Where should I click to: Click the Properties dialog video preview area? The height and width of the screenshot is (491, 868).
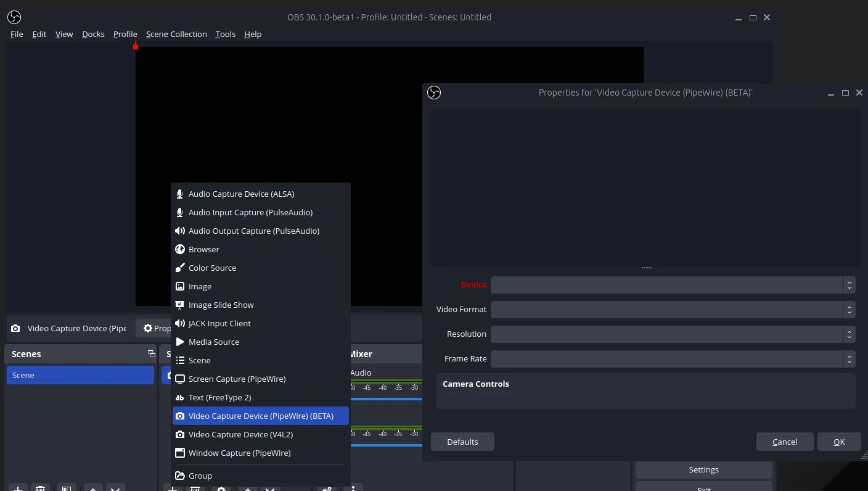tap(645, 188)
